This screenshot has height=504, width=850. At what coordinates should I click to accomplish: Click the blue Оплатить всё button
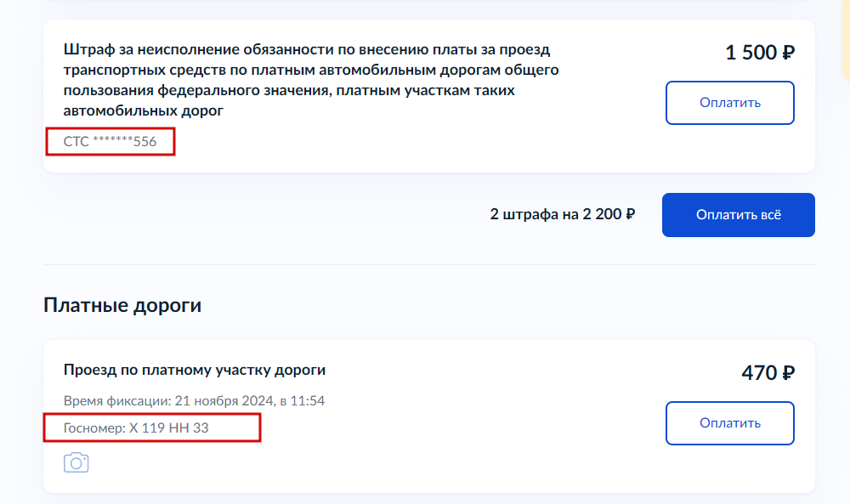point(739,215)
